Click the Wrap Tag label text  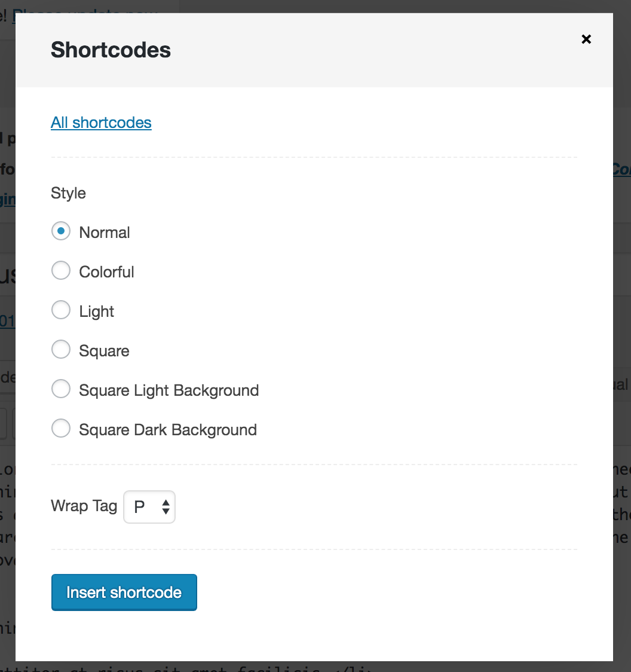tap(84, 506)
